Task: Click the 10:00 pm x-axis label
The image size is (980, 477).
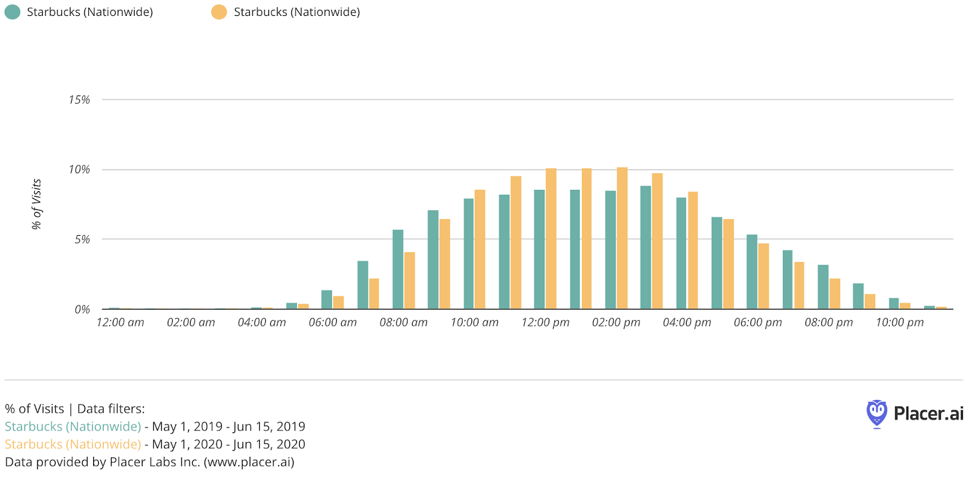Action: (900, 323)
